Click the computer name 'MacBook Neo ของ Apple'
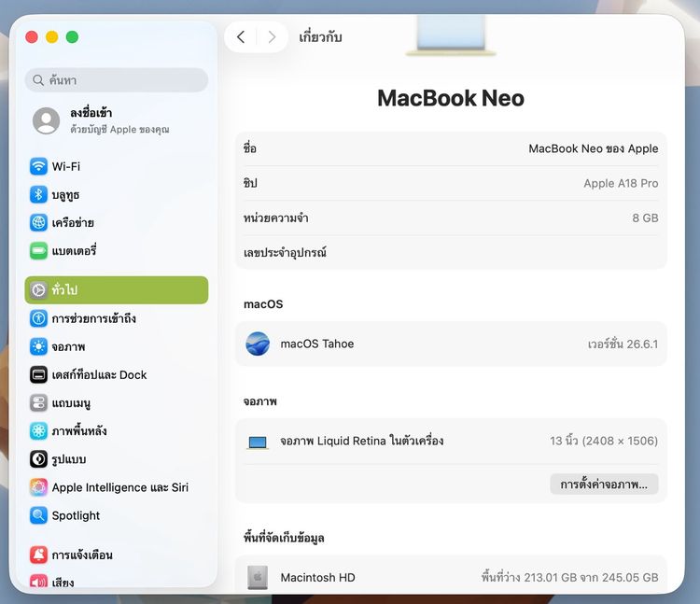The width and height of the screenshot is (700, 604). [x=594, y=148]
